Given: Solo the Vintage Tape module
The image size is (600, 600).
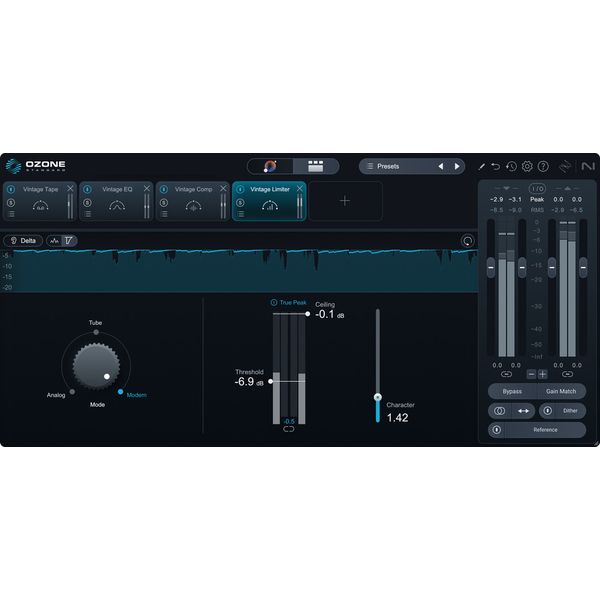Looking at the screenshot, I should [x=11, y=203].
